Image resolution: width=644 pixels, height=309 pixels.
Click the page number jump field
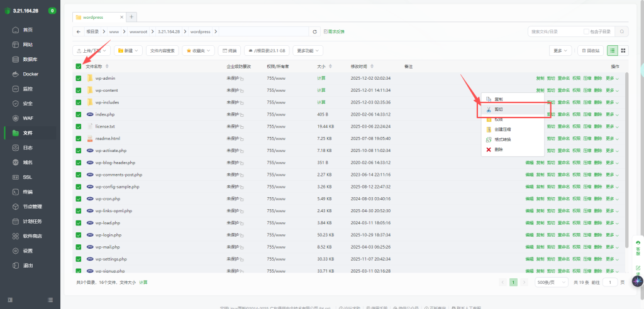pos(611,283)
